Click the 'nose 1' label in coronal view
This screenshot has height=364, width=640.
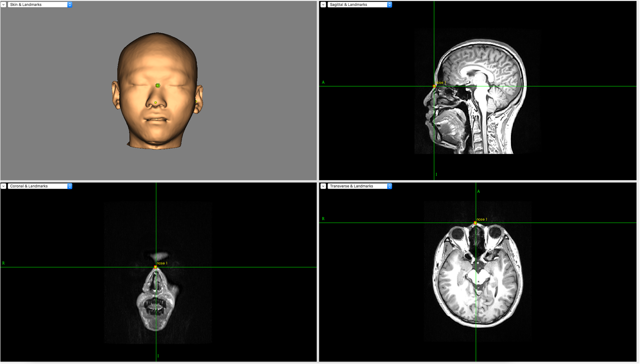162,263
